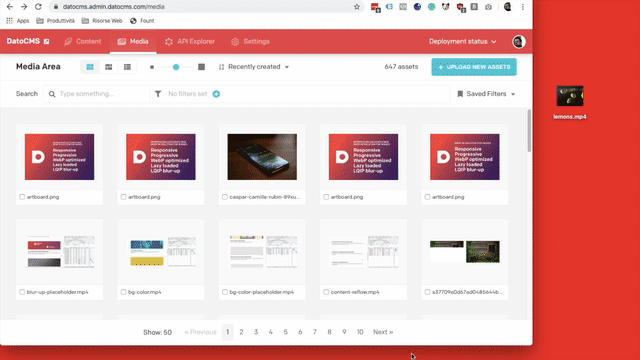Tick the caspar-camille-rubin checkbox
This screenshot has width=640, height=360.
coord(224,197)
